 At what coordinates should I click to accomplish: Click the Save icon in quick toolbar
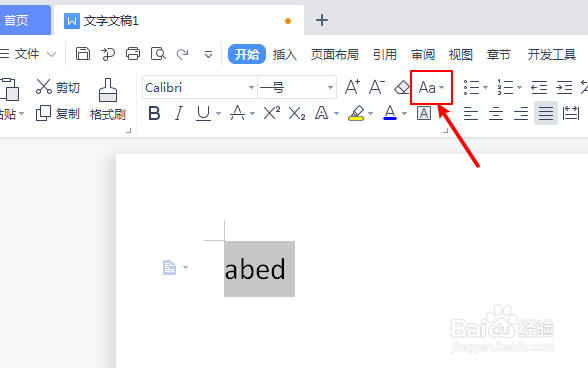[83, 54]
